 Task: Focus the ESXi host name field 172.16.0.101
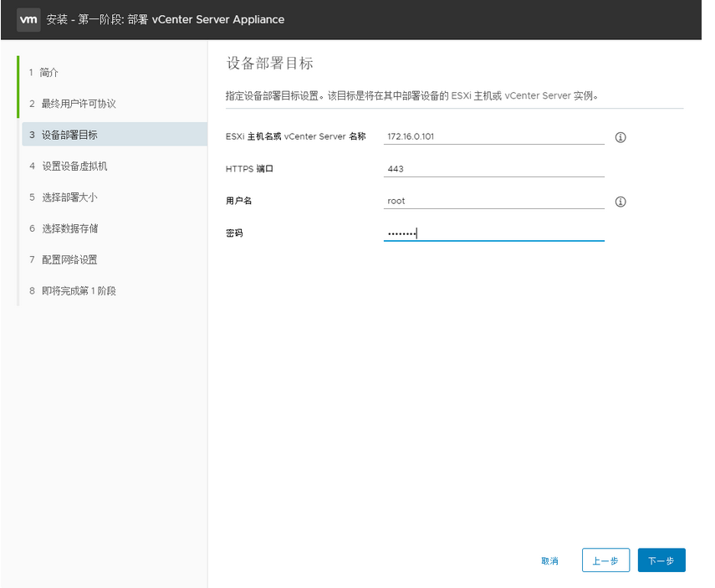pos(494,136)
